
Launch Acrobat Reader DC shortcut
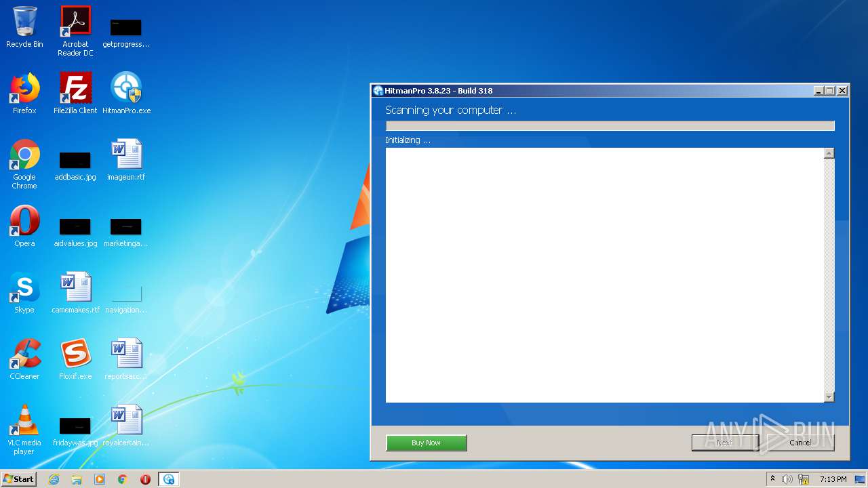[x=75, y=31]
